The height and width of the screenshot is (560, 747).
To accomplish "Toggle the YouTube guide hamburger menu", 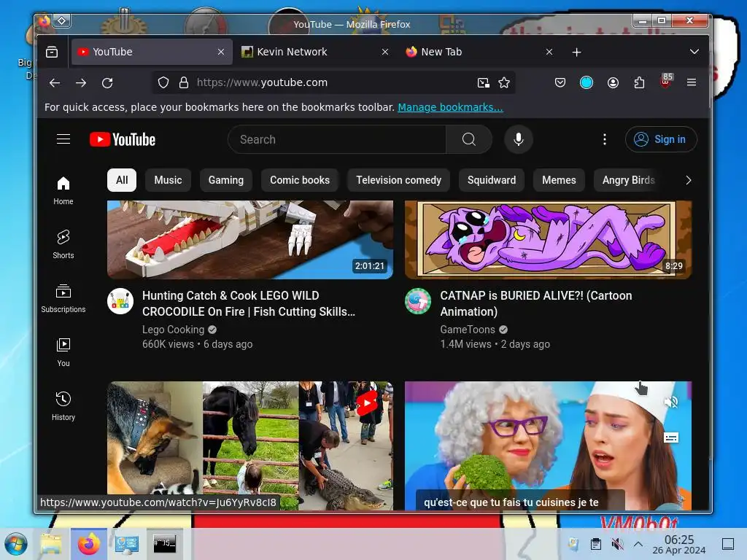I will pos(63,139).
